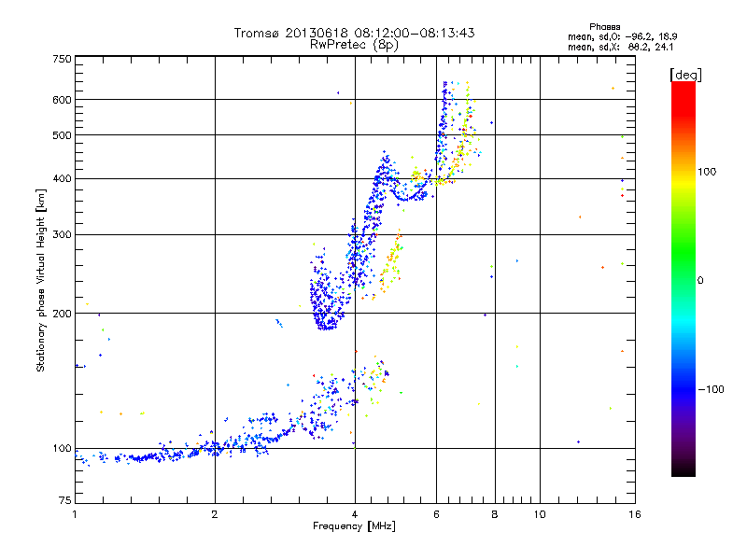This screenshot has height=560, width=747.
Task: Select the 'mean, sd,O: -96.2, 18.9' line
Action: (x=622, y=36)
